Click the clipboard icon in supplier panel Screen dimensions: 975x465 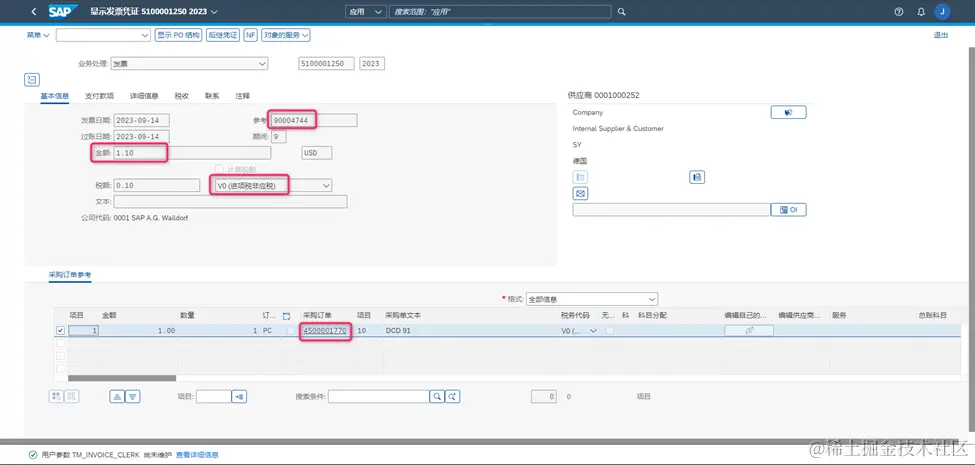point(697,178)
